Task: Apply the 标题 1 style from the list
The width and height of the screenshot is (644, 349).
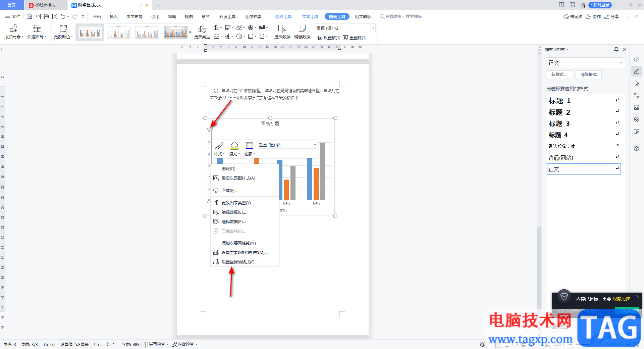Action: tap(584, 101)
